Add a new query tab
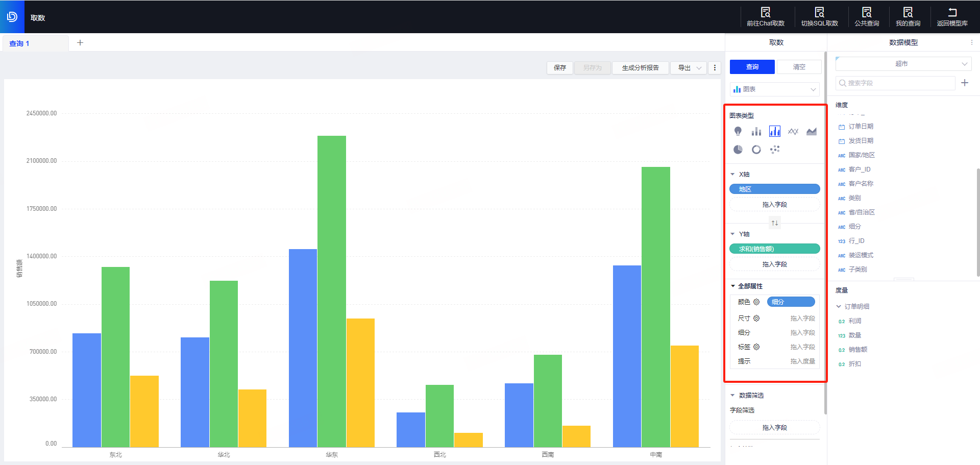Viewport: 980px width, 465px height. [x=80, y=43]
